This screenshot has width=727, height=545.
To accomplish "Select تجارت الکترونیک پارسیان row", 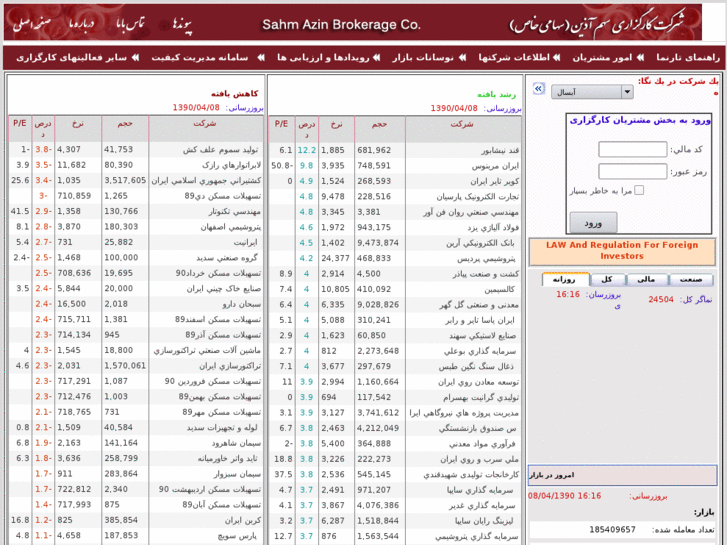I will coord(395,197).
